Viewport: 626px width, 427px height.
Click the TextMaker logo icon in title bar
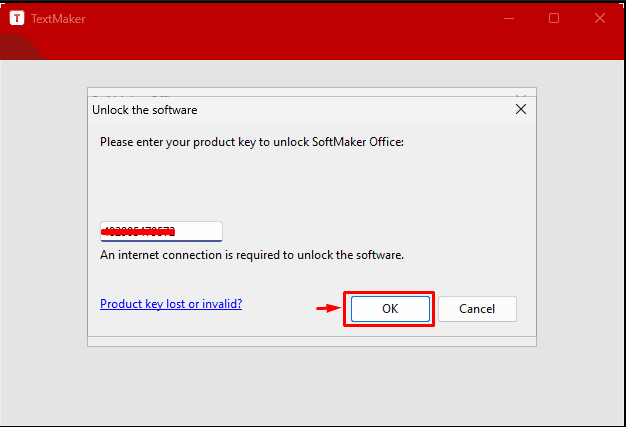tap(17, 18)
